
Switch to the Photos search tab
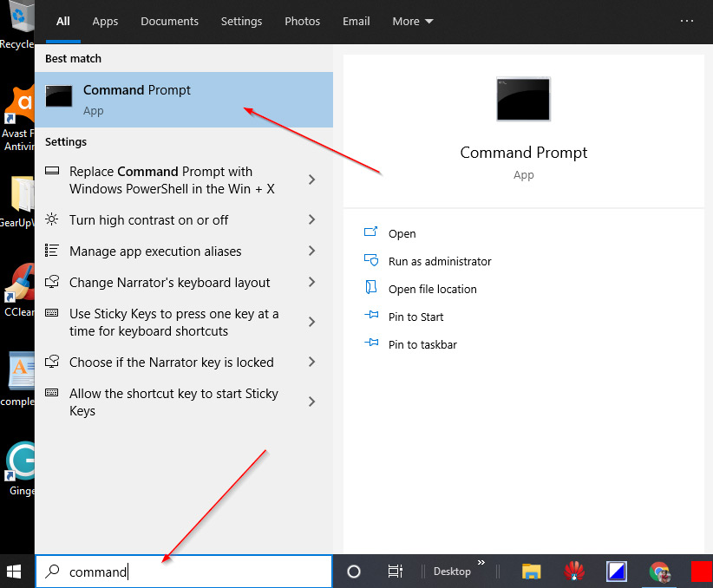pos(303,22)
